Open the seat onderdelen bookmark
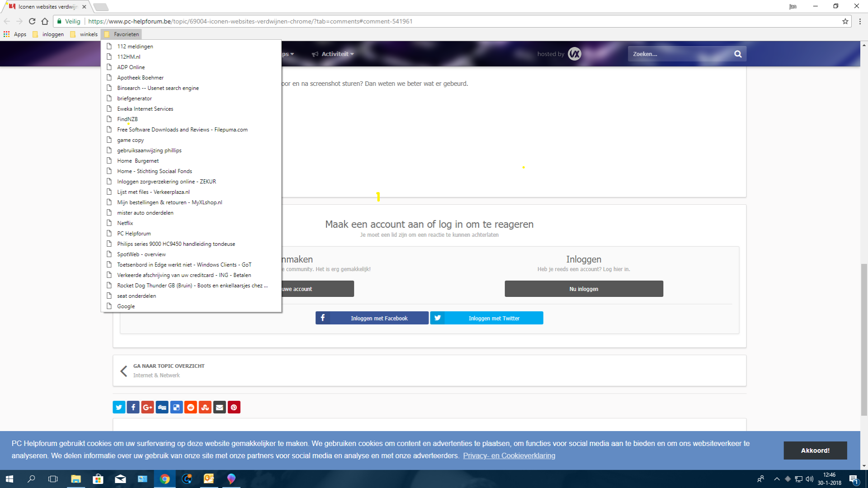The height and width of the screenshot is (488, 868). pyautogui.click(x=191, y=296)
